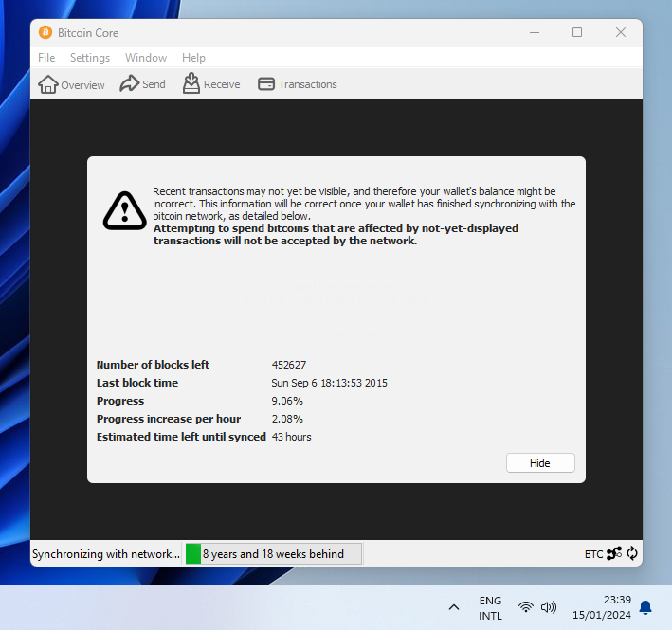Viewport: 672px width, 630px height.
Task: Click the network connections icon in status bar
Action: (614, 553)
